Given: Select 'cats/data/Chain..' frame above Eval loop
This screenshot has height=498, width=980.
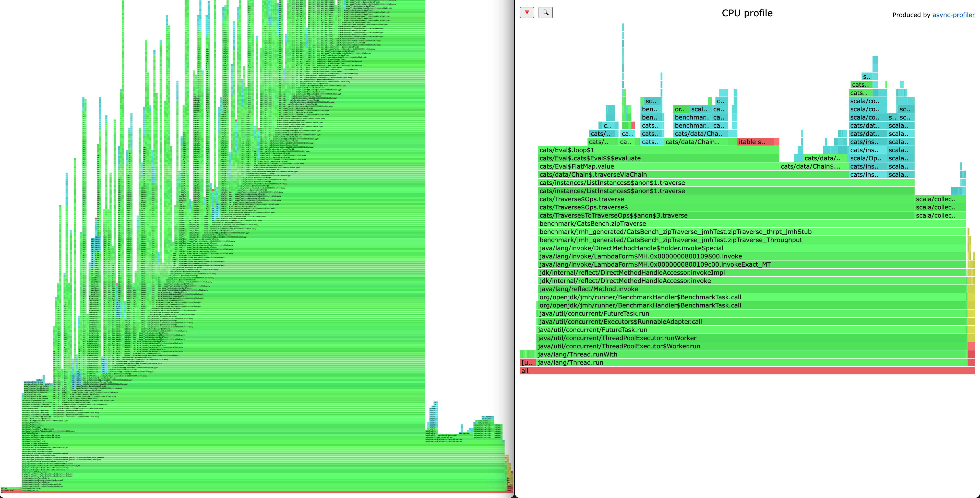Looking at the screenshot, I should (697, 142).
